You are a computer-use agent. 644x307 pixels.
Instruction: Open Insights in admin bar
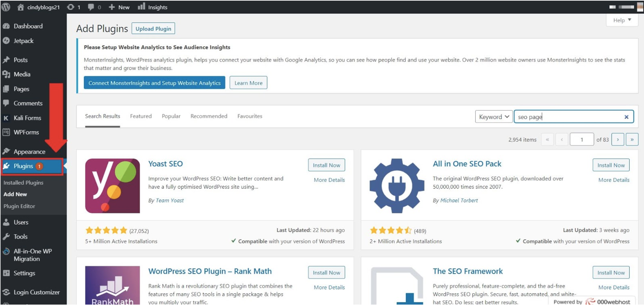[153, 7]
